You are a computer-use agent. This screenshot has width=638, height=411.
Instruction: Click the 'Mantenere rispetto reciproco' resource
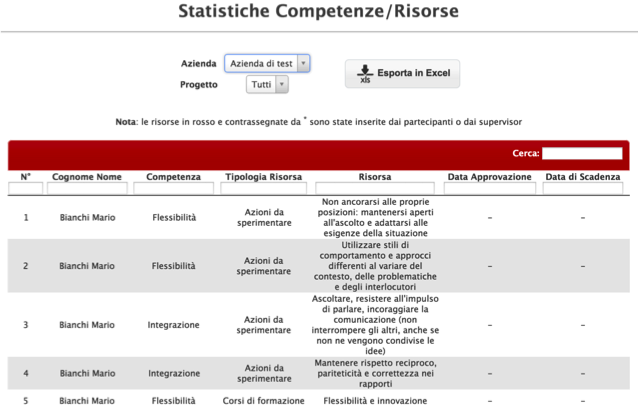[375, 374]
